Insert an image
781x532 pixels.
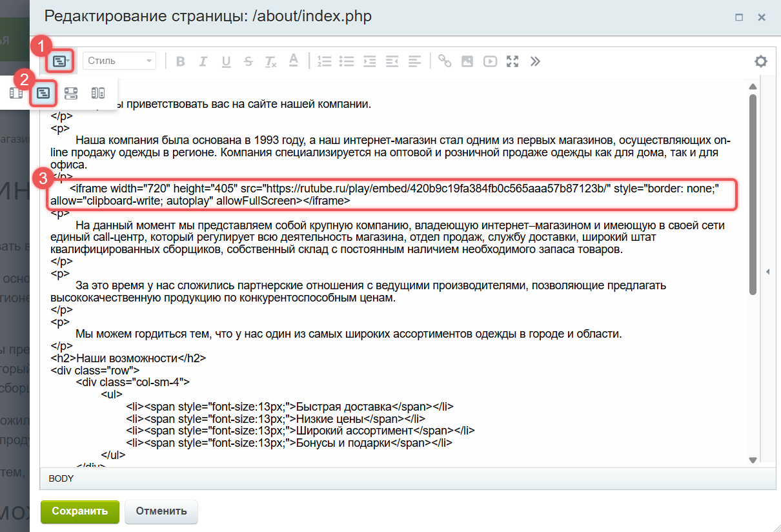(467, 61)
